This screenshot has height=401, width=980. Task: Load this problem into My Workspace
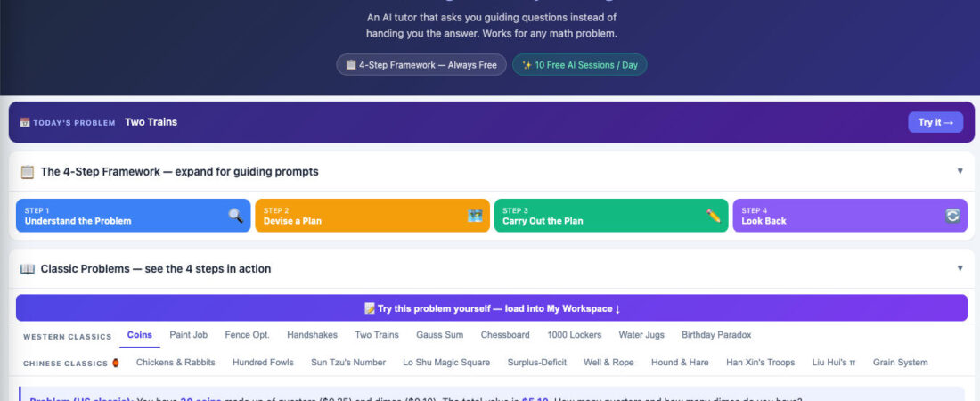pos(492,308)
